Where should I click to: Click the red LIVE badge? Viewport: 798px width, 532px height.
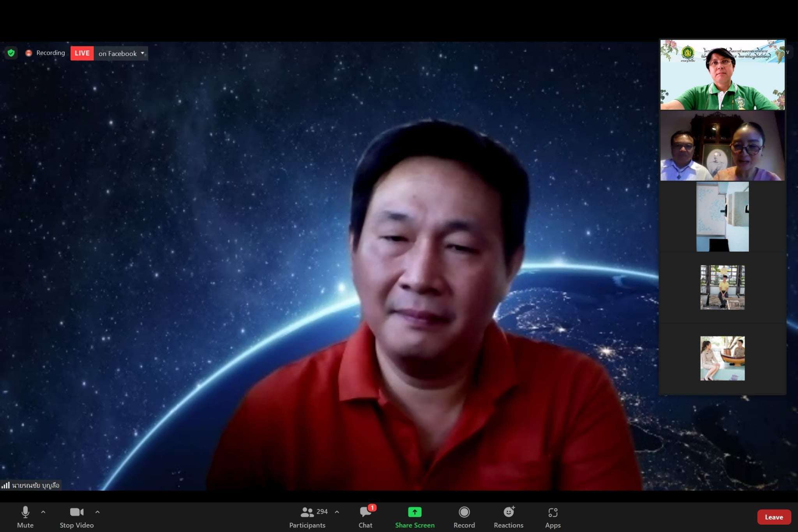tap(82, 53)
